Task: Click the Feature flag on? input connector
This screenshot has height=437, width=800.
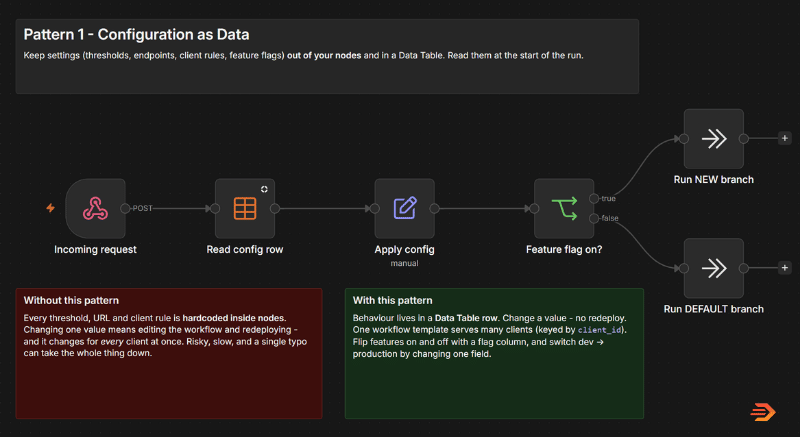Action: coord(534,208)
